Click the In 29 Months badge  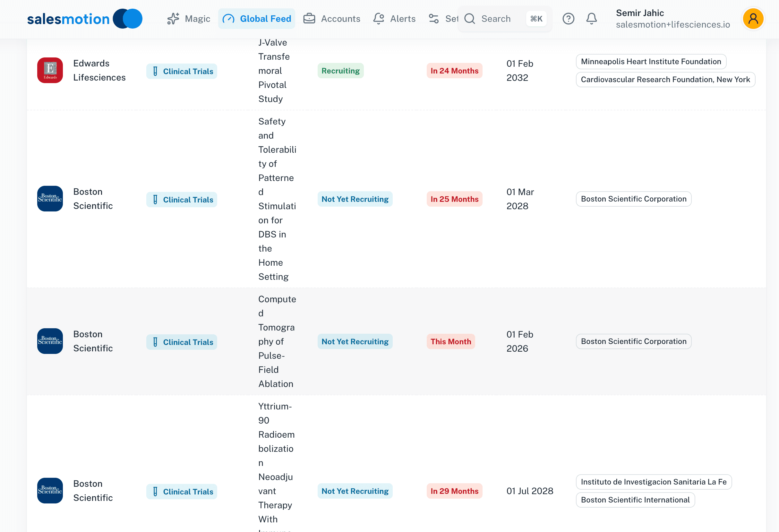click(454, 491)
